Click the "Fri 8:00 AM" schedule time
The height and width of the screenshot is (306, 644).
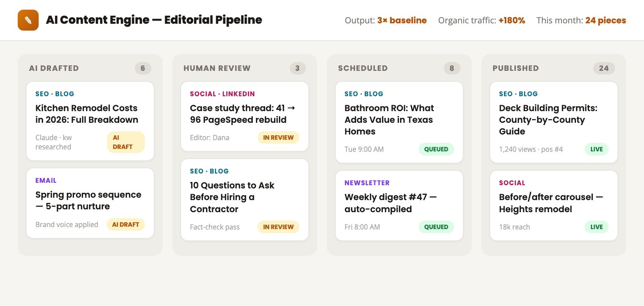[362, 227]
